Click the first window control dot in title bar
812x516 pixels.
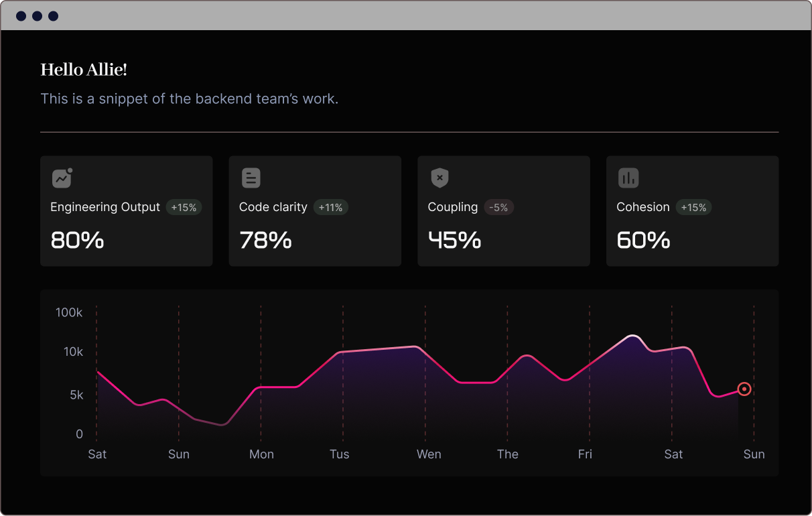pyautogui.click(x=21, y=16)
